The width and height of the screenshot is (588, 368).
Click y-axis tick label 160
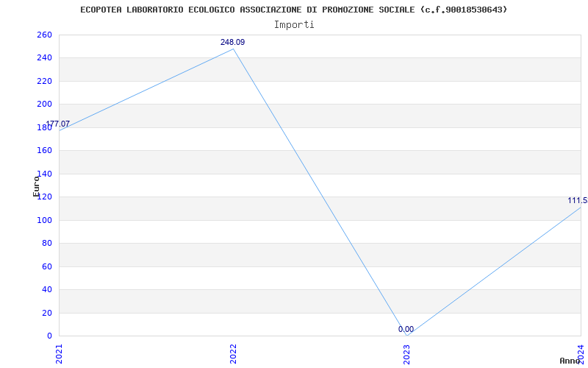44,151
